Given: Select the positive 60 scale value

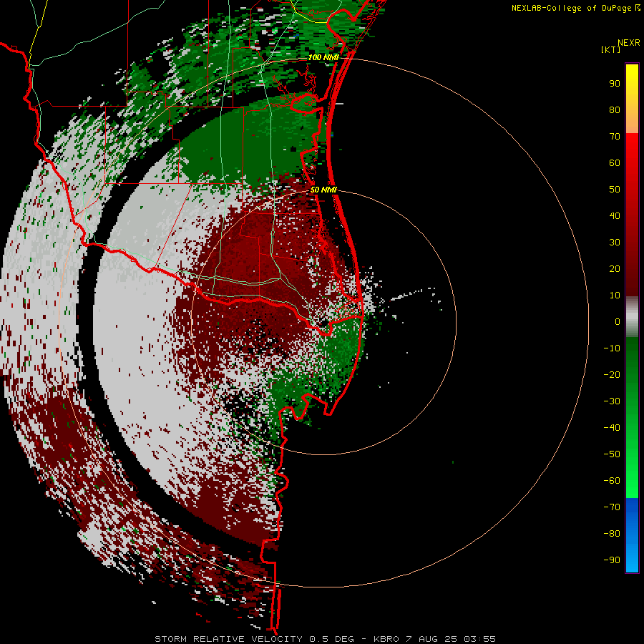Looking at the screenshot, I should click(x=615, y=163).
